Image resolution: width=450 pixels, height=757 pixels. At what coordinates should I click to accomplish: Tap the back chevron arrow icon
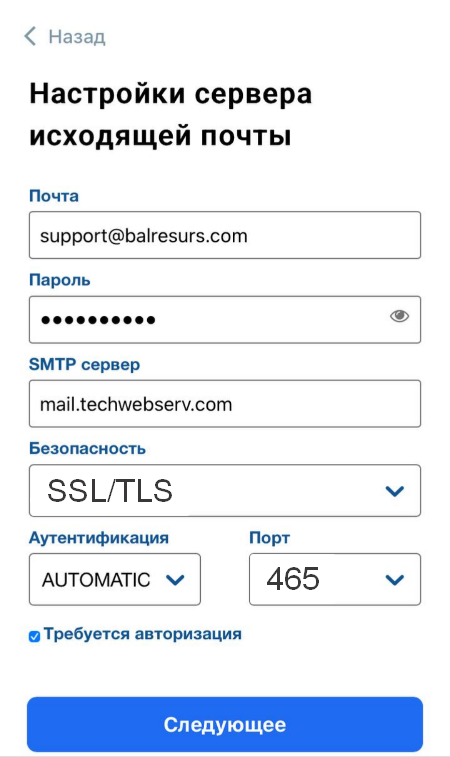pos(30,37)
